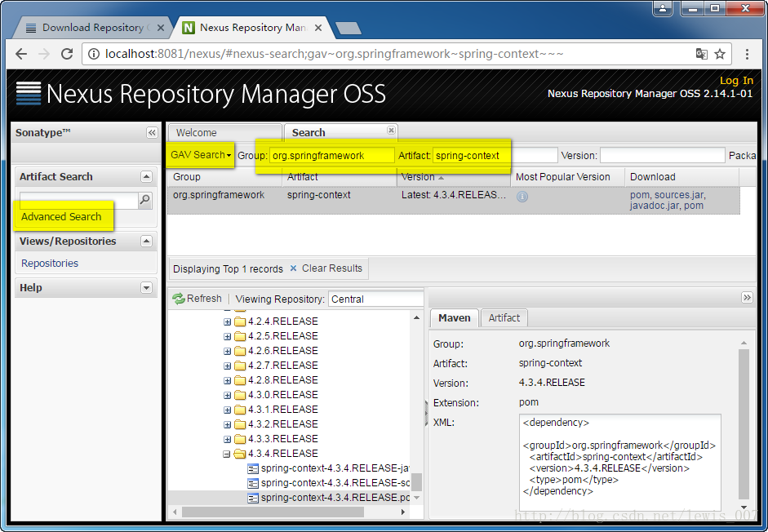Image resolution: width=768 pixels, height=532 pixels.
Task: Collapse the Views/Repositories panel
Action: (146, 241)
